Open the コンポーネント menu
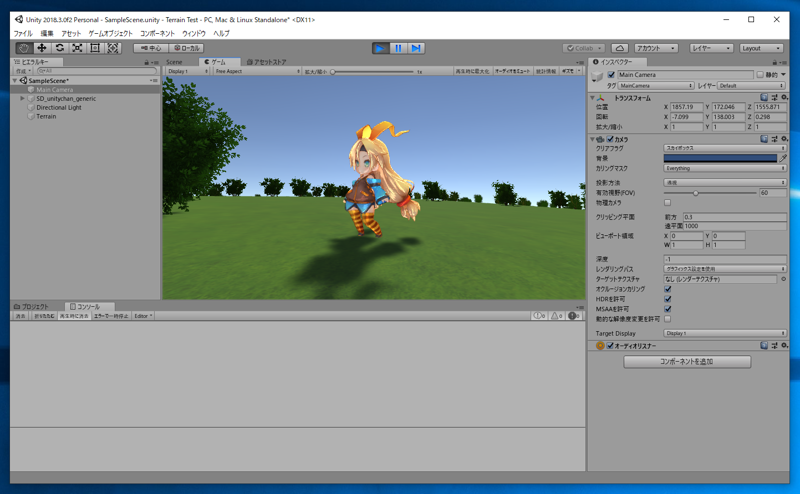Viewport: 800px width, 494px height. click(158, 33)
